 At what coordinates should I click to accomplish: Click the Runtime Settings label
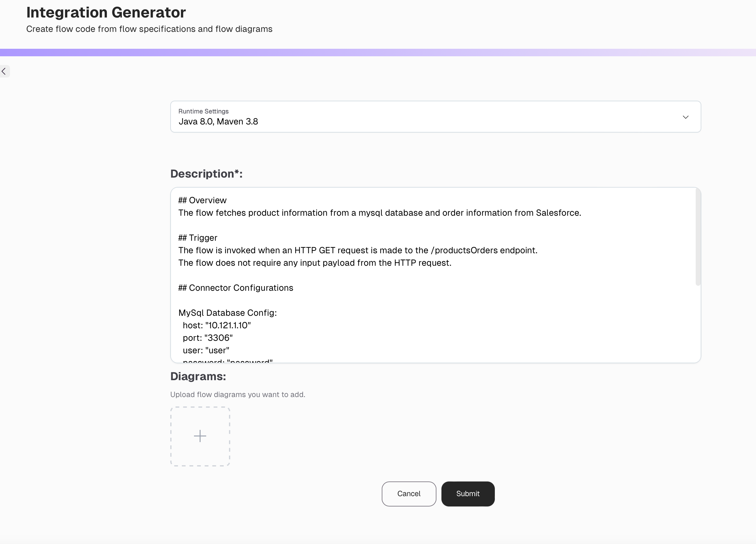[203, 111]
